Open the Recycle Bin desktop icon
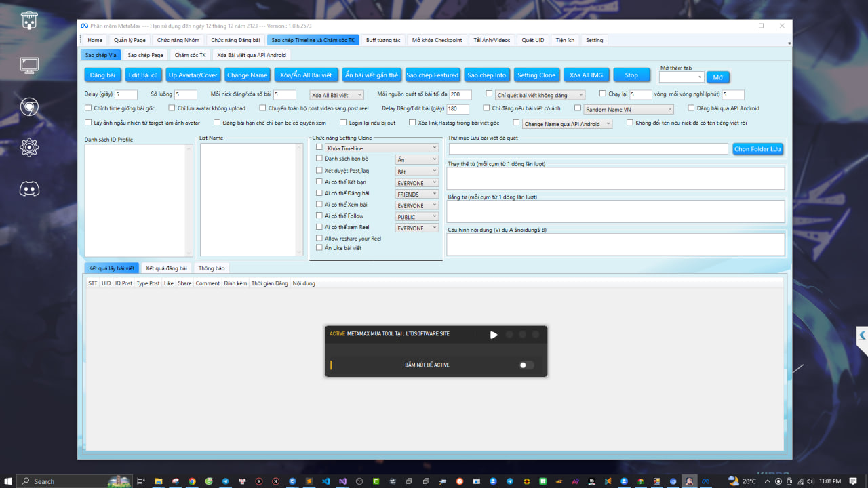Screen dimensions: 868x488 point(29,21)
